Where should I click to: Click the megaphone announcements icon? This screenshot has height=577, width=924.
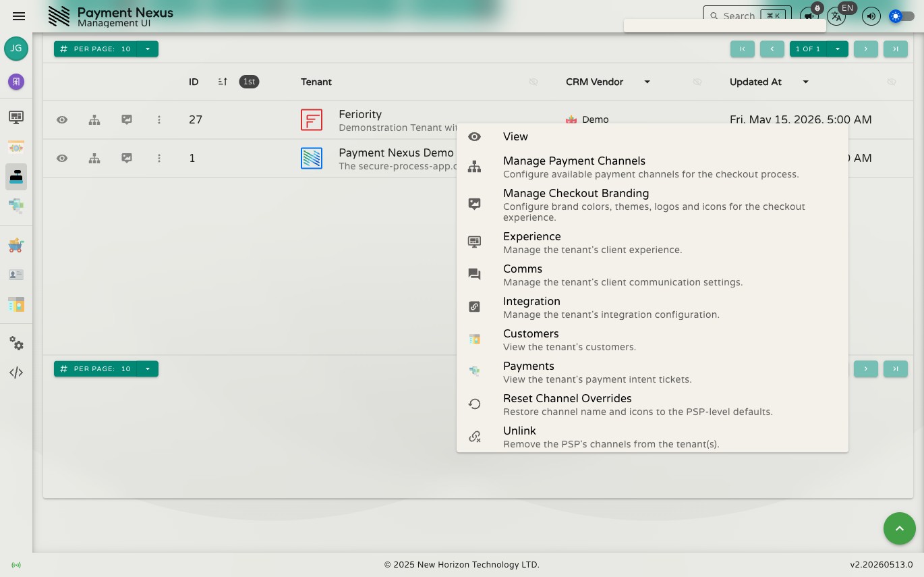(x=808, y=16)
